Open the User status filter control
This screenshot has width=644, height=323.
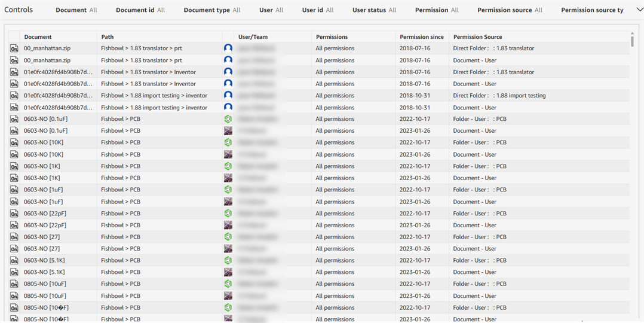pyautogui.click(x=374, y=10)
